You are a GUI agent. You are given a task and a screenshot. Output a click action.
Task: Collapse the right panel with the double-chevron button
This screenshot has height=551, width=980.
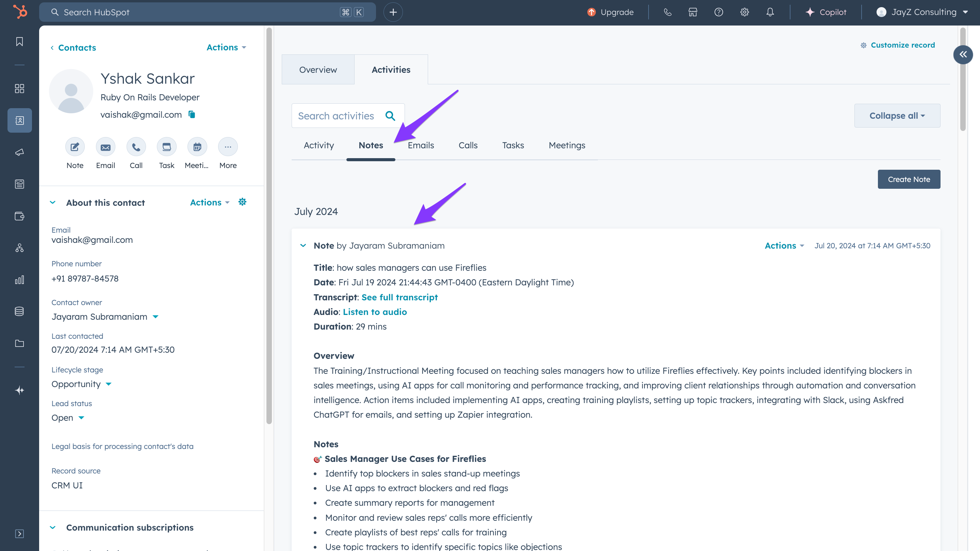[963, 54]
